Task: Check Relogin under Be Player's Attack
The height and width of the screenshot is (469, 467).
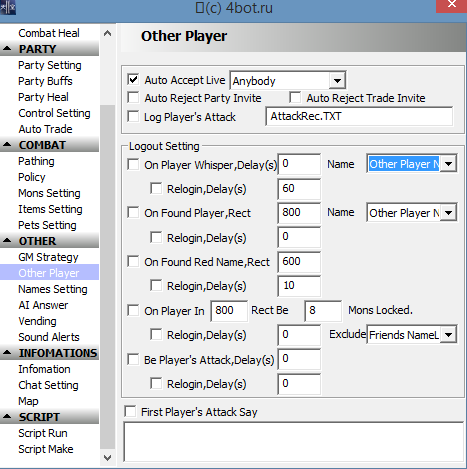Action: tap(156, 383)
